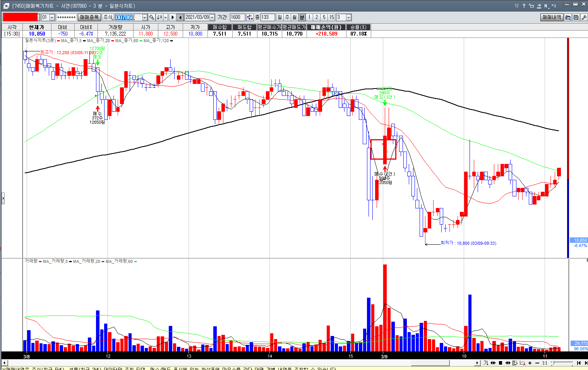Click the 87.18% win rate value
Image resolution: width=588 pixels, height=370 pixels.
coord(358,34)
